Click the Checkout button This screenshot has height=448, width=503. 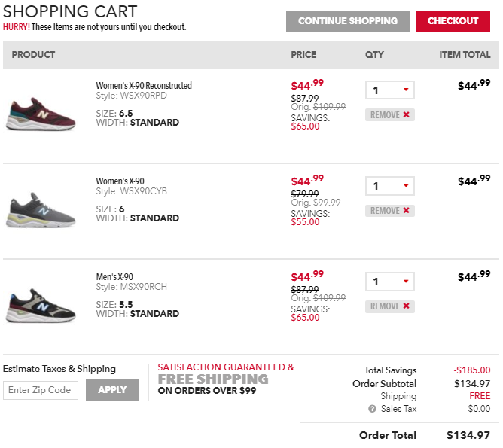tap(453, 21)
